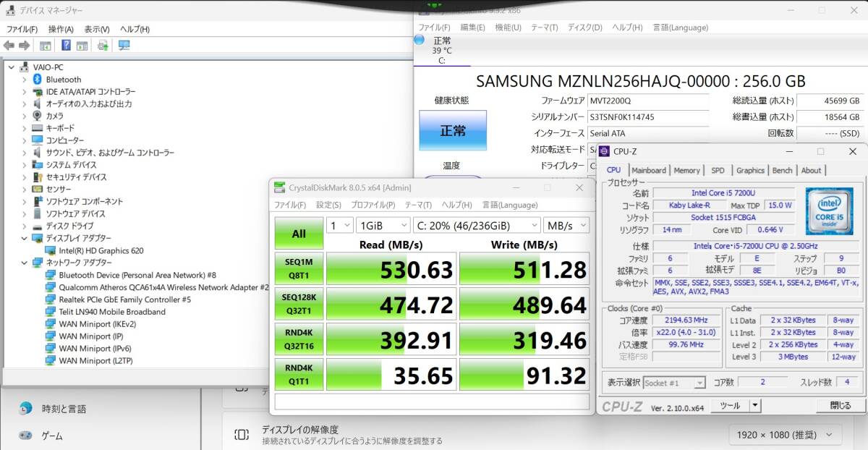Select the camera (カメラ) device icon
This screenshot has height=450, width=868.
(38, 116)
